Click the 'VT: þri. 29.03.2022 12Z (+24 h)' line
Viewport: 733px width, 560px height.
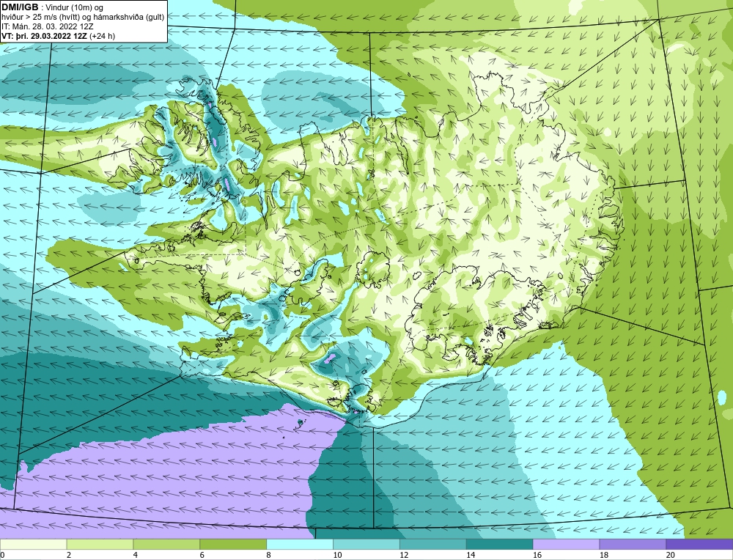(58, 36)
